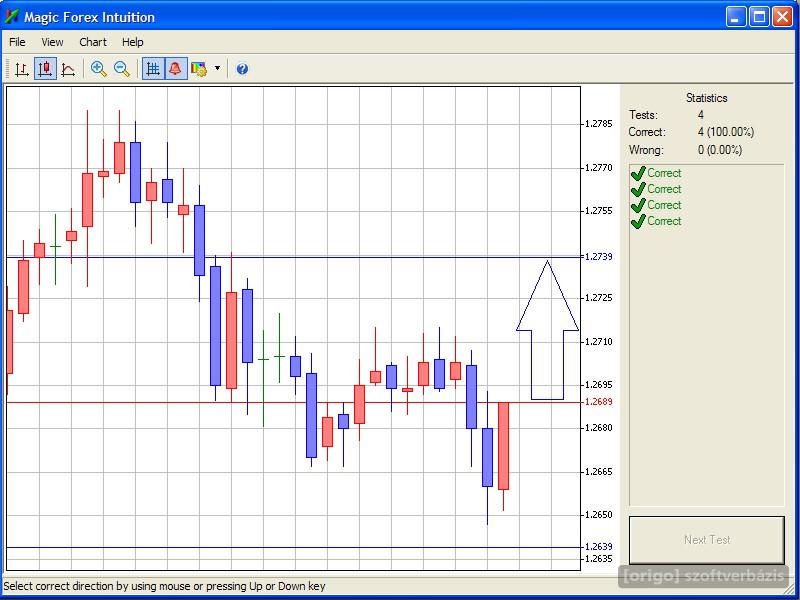Click the last red candlestick on chart

(504, 446)
